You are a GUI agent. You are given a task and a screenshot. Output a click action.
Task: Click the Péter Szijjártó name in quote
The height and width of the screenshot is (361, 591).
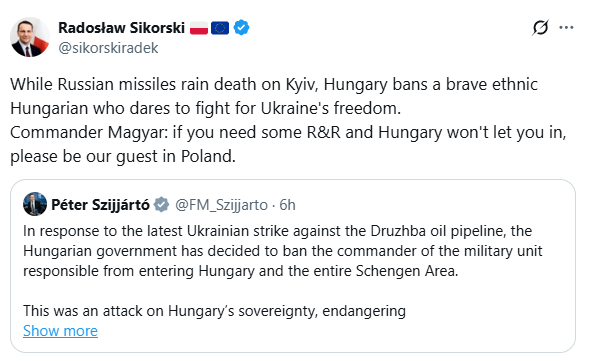point(100,205)
